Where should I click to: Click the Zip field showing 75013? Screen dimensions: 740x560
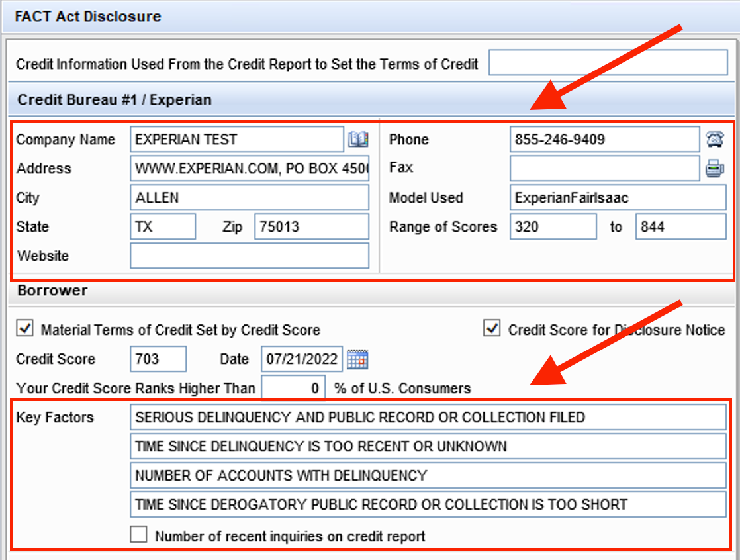coord(312,226)
